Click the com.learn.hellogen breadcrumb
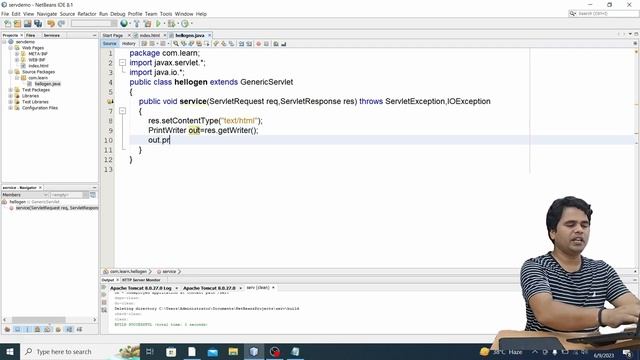Viewport: 640px width, 360px height. pyautogui.click(x=128, y=271)
